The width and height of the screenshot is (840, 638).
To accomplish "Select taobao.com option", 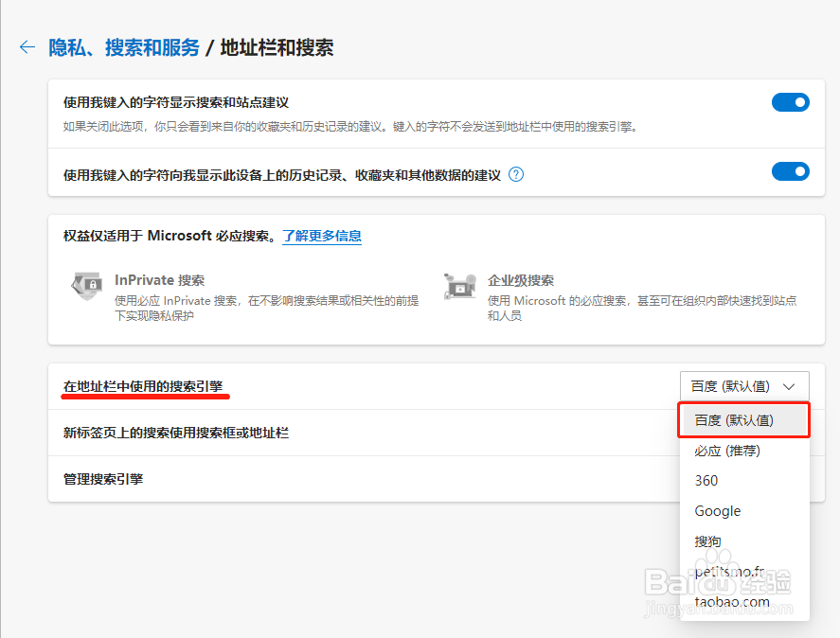I will click(743, 602).
